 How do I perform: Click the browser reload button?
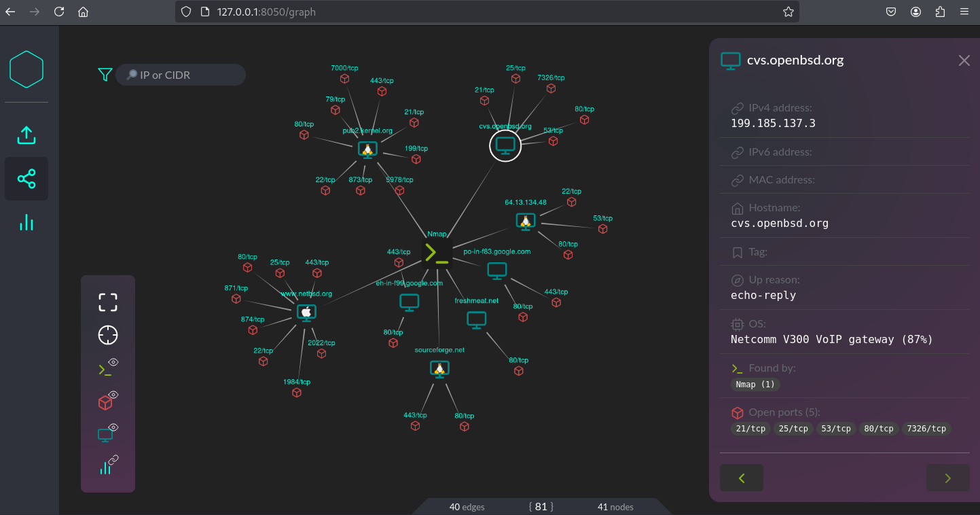(x=59, y=12)
